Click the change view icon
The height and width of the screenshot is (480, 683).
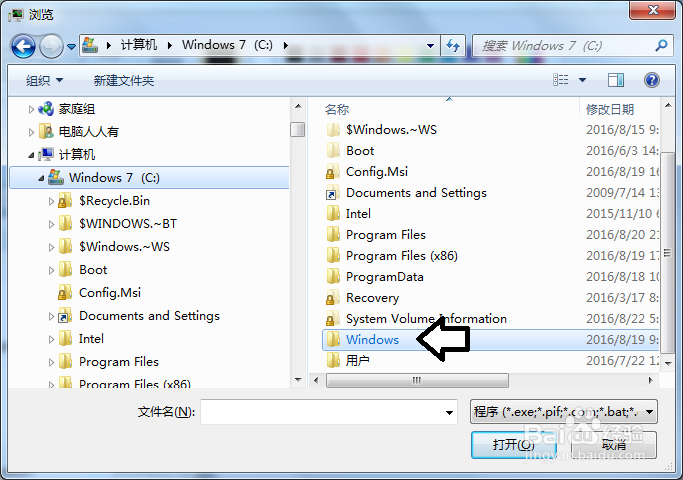tap(561, 80)
